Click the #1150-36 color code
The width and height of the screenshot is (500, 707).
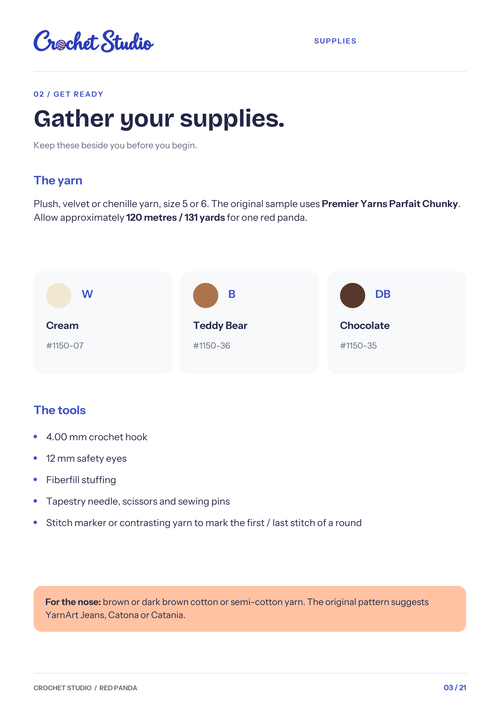pyautogui.click(x=211, y=346)
